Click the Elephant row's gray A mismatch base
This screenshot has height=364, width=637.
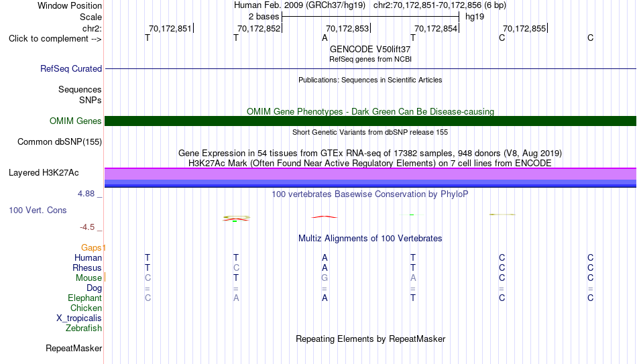[x=236, y=298]
